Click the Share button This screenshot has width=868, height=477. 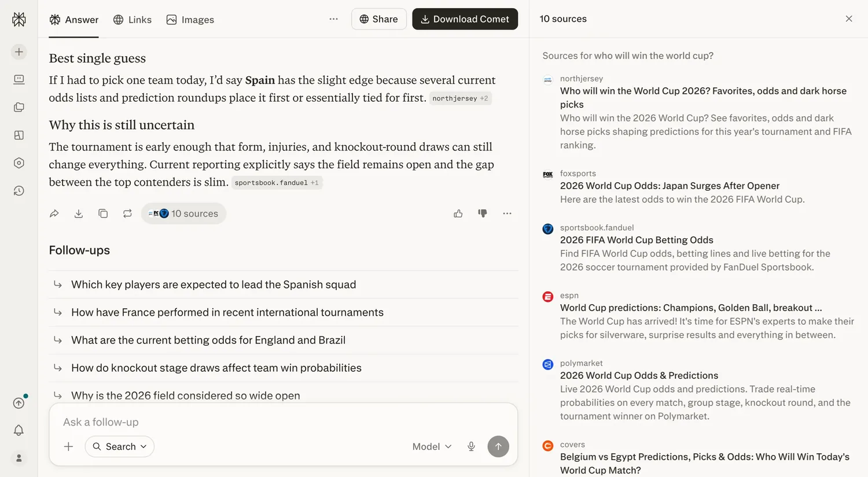[379, 19]
